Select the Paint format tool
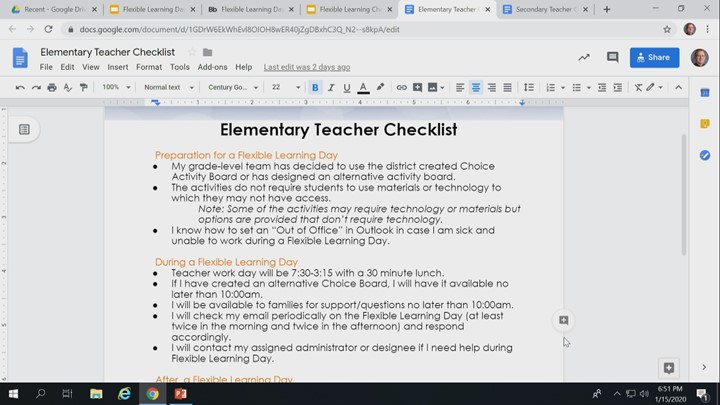 coord(84,87)
